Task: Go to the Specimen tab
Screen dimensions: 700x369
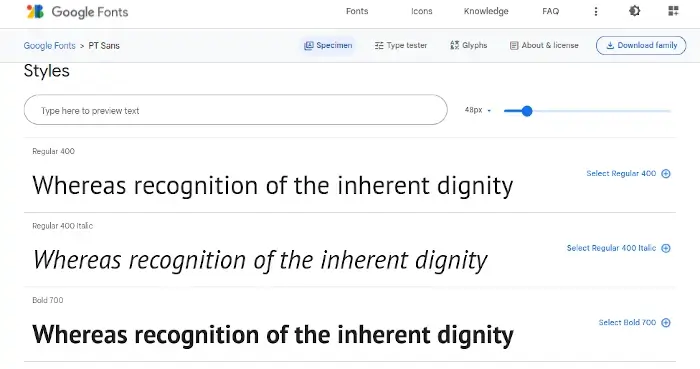Action: click(328, 46)
